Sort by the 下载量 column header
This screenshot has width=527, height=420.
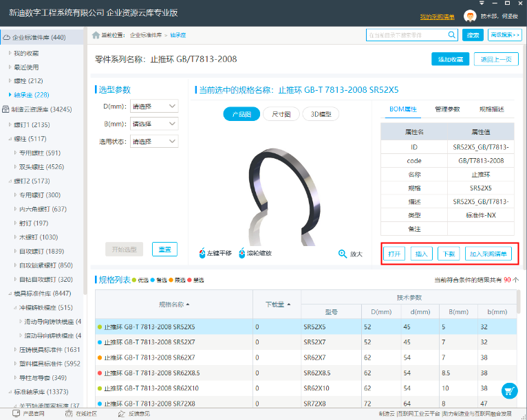pos(277,304)
